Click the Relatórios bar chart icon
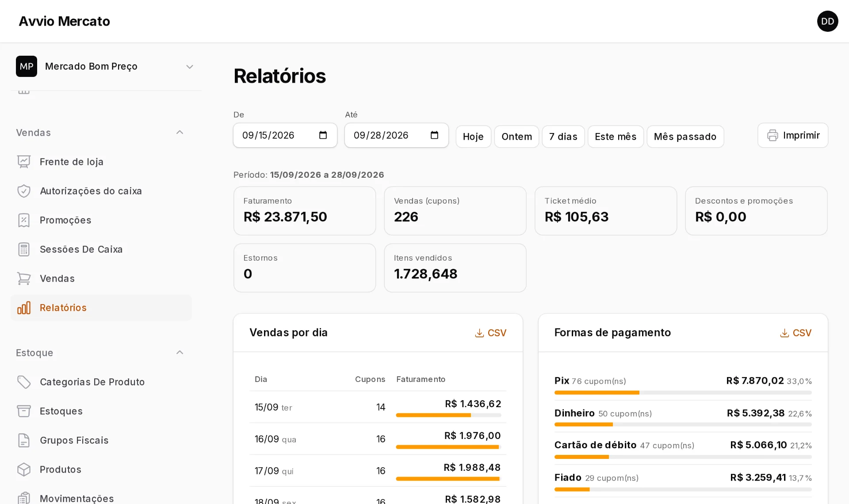849x504 pixels. click(24, 308)
